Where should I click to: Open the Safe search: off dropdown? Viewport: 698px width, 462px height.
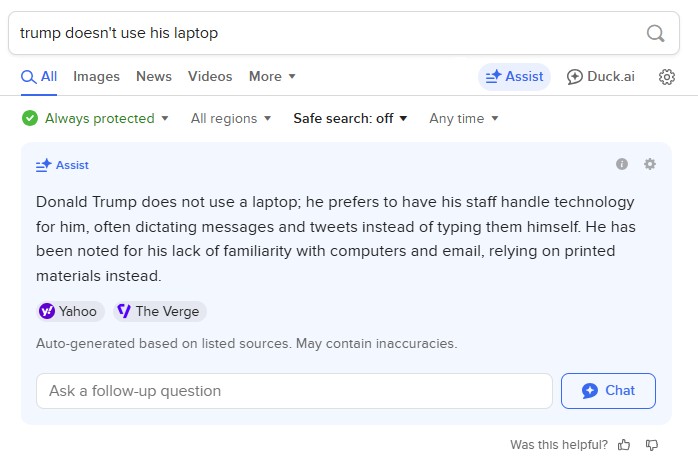click(350, 118)
